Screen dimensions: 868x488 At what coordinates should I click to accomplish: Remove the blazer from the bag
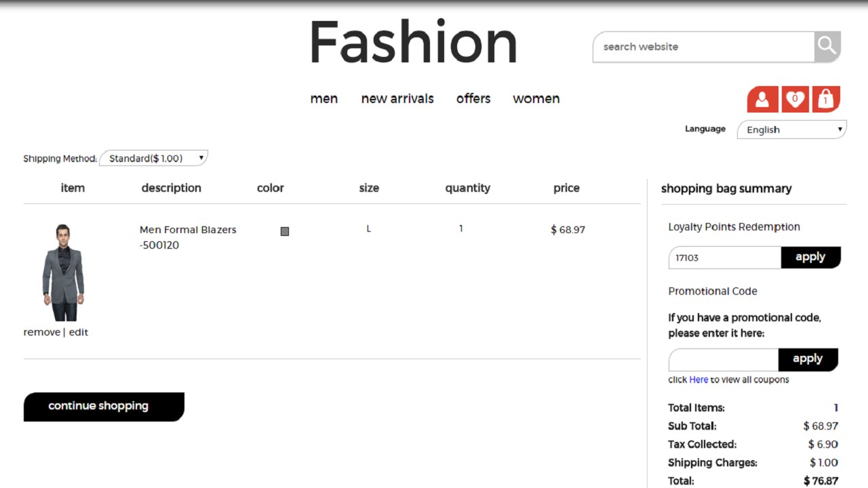click(x=42, y=332)
